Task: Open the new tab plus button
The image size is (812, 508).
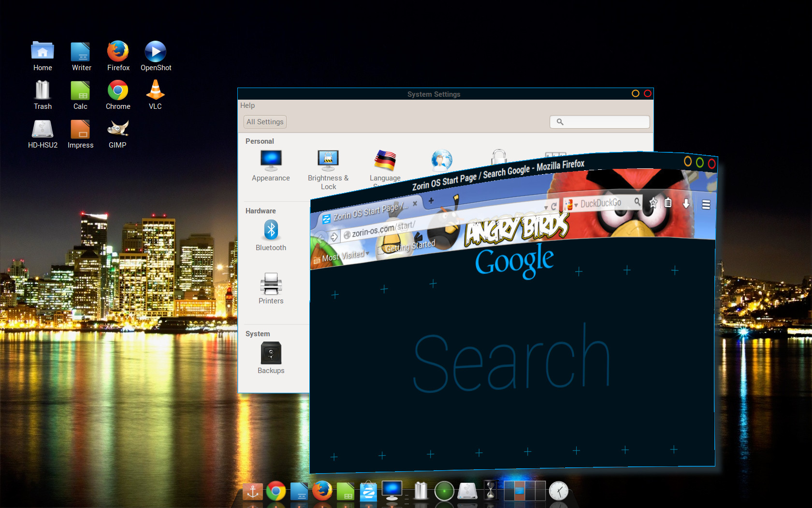Action: coord(431,200)
